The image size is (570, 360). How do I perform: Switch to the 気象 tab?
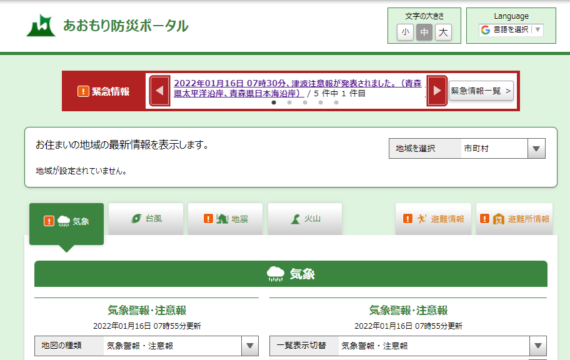point(67,224)
